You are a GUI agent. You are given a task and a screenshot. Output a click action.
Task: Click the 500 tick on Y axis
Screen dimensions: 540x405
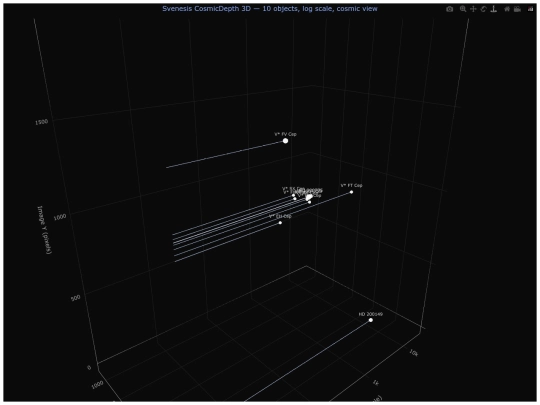pos(75,298)
